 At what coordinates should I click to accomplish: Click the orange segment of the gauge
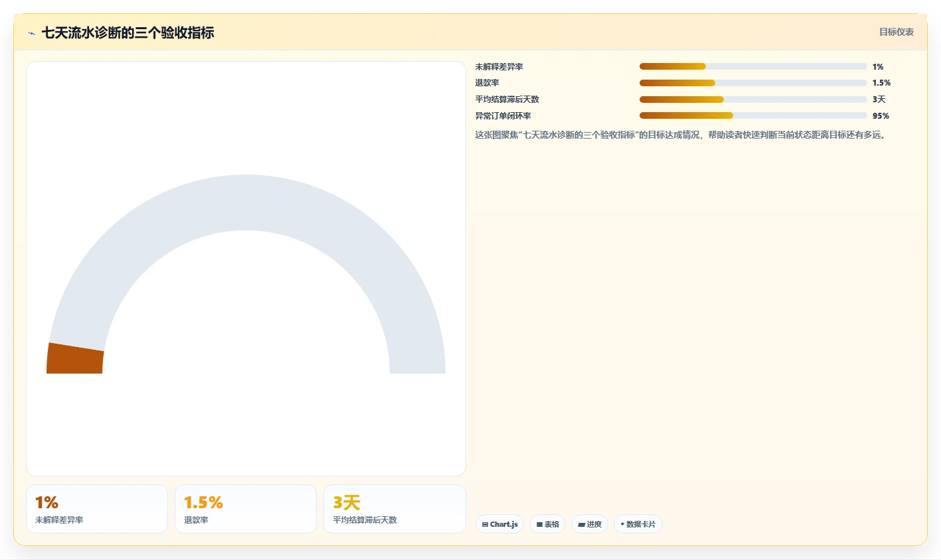[x=75, y=360]
